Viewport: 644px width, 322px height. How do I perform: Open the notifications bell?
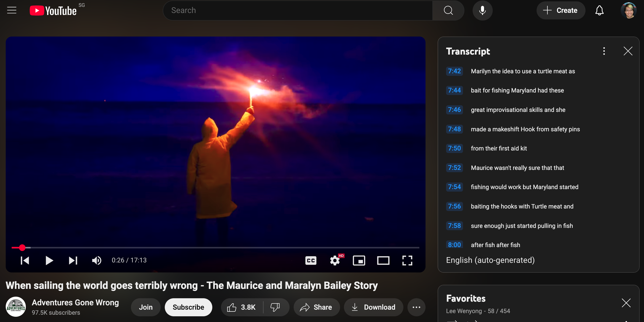point(599,10)
